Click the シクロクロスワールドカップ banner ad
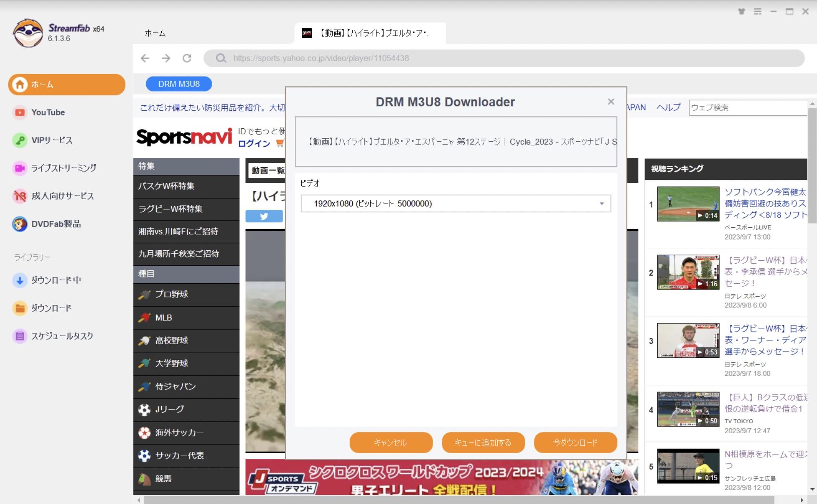 coord(441,477)
